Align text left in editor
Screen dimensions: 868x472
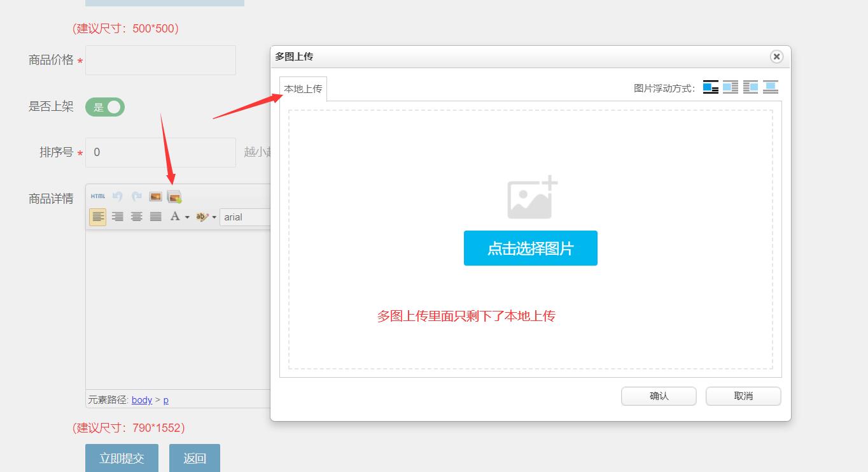98,217
